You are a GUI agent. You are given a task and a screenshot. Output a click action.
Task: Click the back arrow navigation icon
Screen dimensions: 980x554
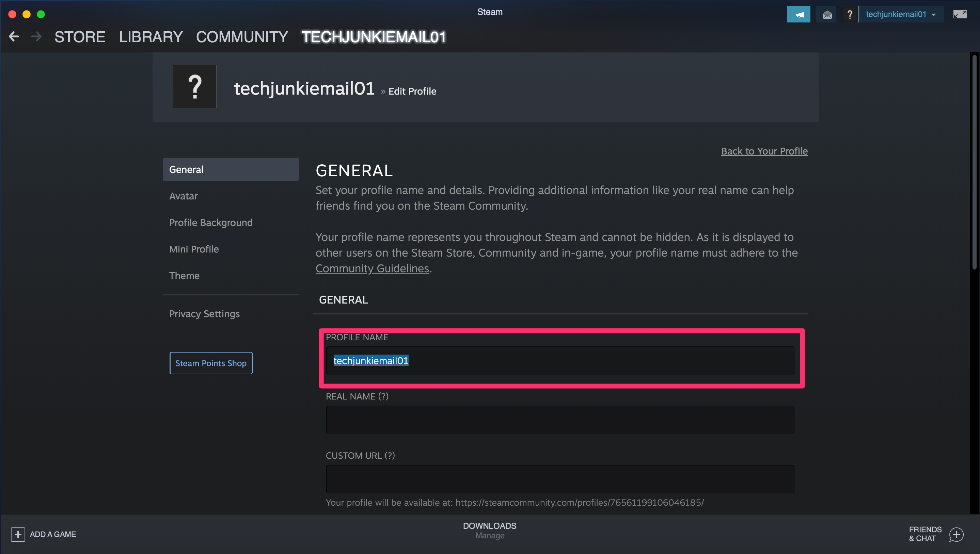pyautogui.click(x=14, y=37)
